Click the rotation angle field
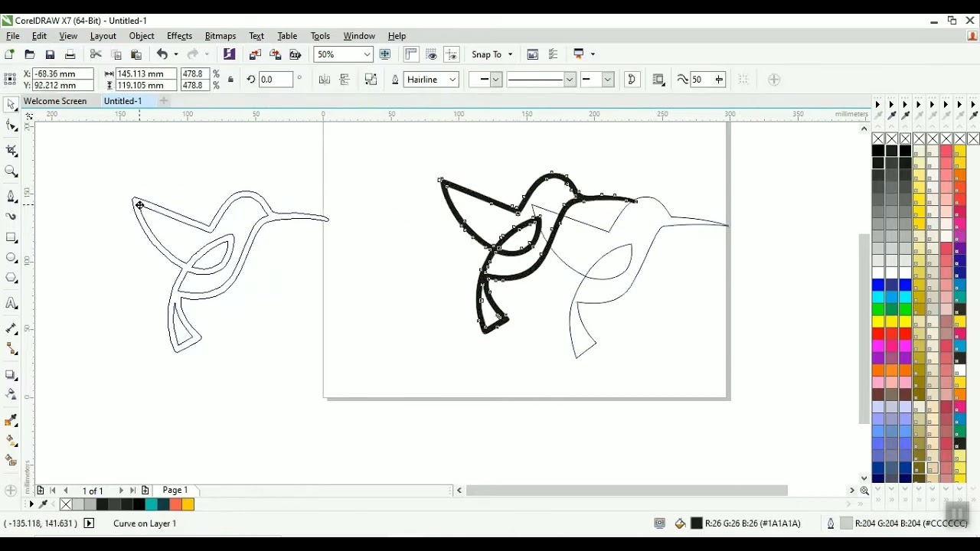This screenshot has width=980, height=551. pyautogui.click(x=276, y=80)
